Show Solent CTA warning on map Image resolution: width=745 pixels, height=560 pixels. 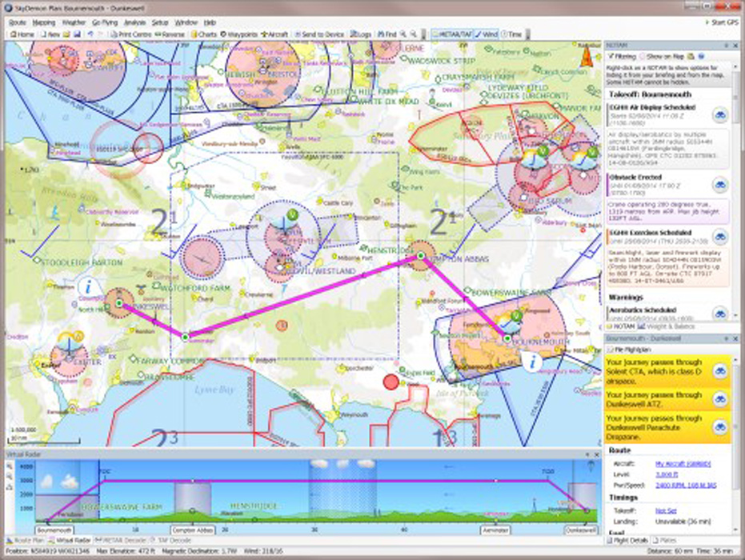point(720,371)
